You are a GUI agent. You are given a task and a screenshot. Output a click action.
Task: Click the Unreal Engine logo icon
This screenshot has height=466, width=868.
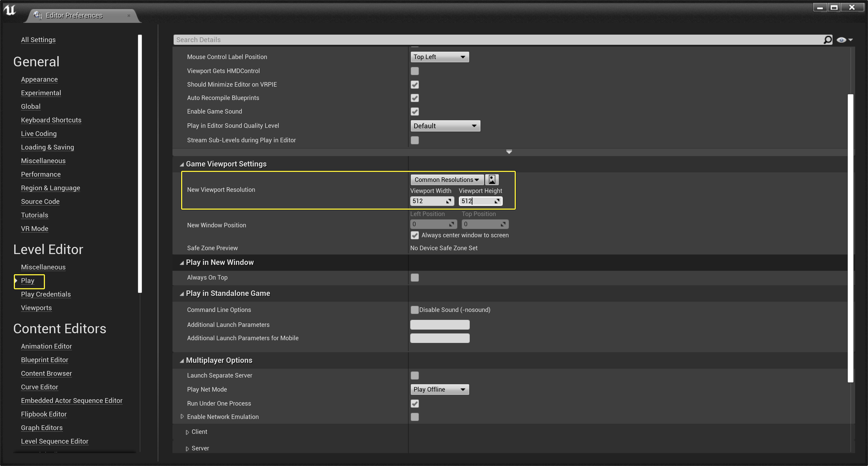tap(10, 10)
